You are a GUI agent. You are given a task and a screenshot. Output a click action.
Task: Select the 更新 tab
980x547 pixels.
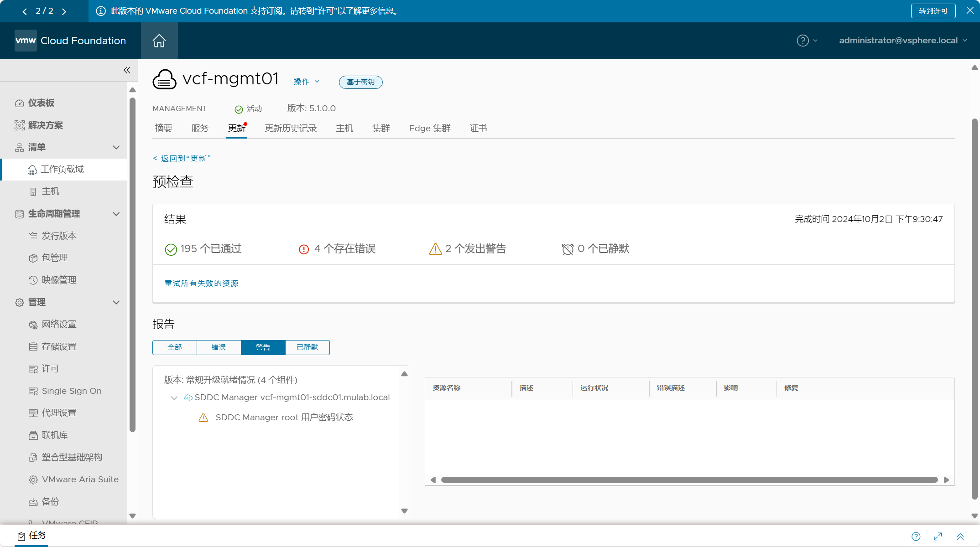click(237, 128)
